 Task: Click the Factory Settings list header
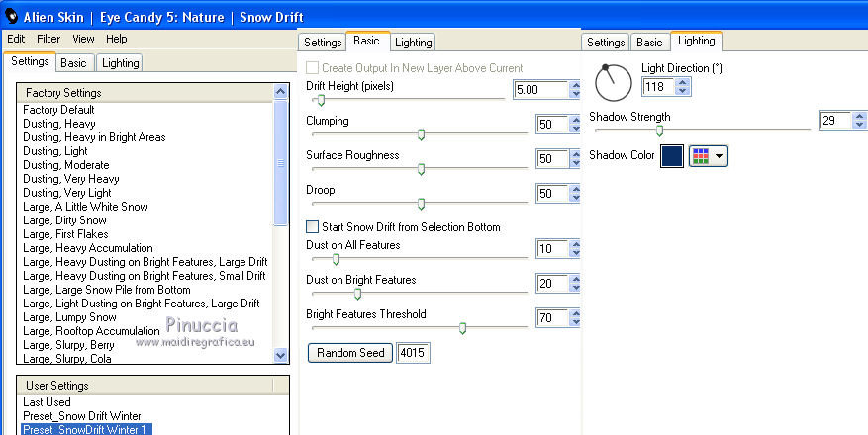(x=145, y=92)
